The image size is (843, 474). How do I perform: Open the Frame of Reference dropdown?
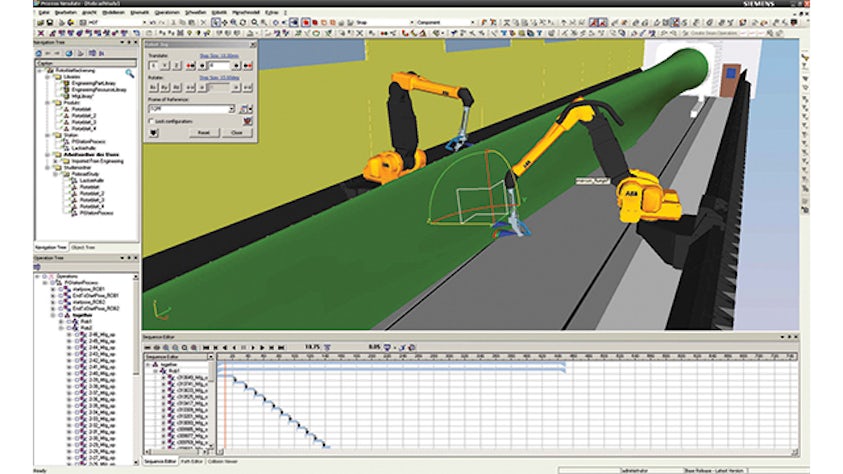[x=232, y=109]
